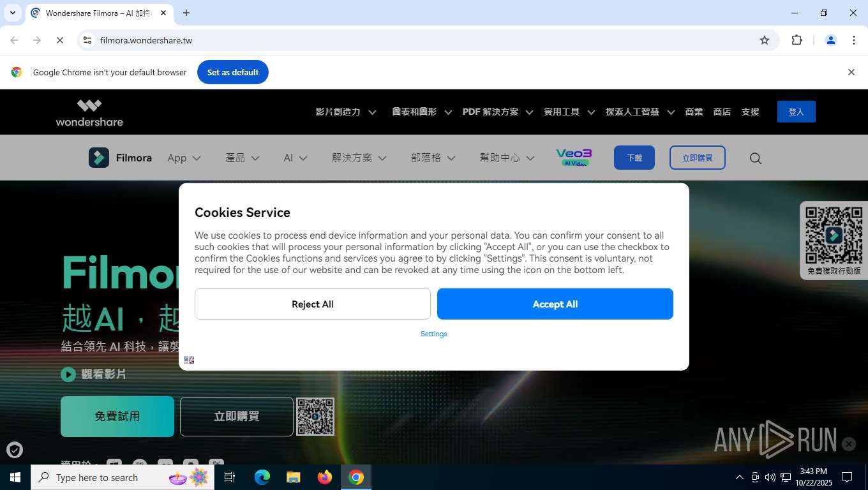Open File Explorer from taskbar
The image size is (868, 490).
294,477
